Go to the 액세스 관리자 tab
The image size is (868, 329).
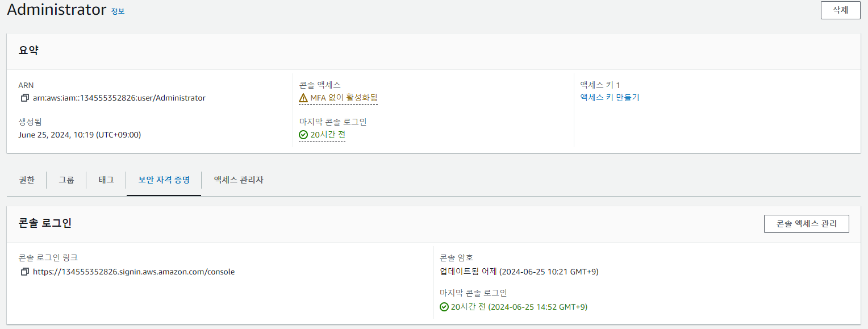pyautogui.click(x=239, y=180)
